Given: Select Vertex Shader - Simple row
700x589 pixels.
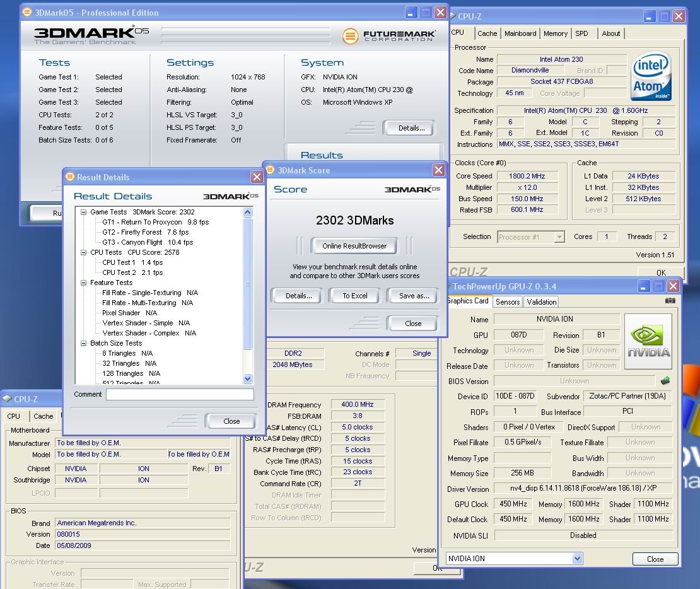Looking at the screenshot, I should [146, 323].
